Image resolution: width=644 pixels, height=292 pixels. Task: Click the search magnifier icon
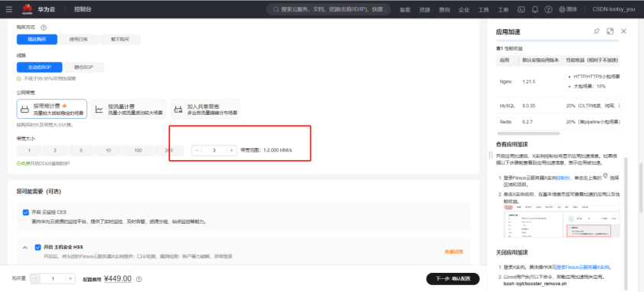[276, 9]
